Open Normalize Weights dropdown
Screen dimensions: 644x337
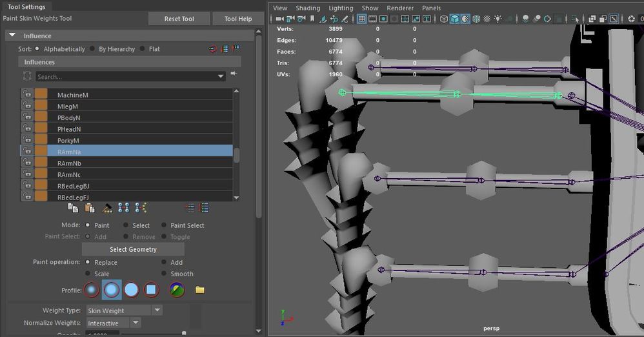136,323
